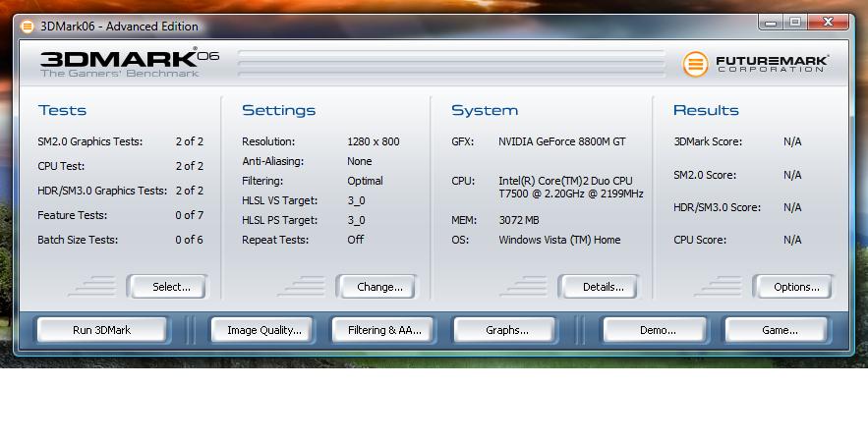868x442 pixels.
Task: Click the HDR/SM3.0 Graphics Tests label
Action: click(102, 191)
